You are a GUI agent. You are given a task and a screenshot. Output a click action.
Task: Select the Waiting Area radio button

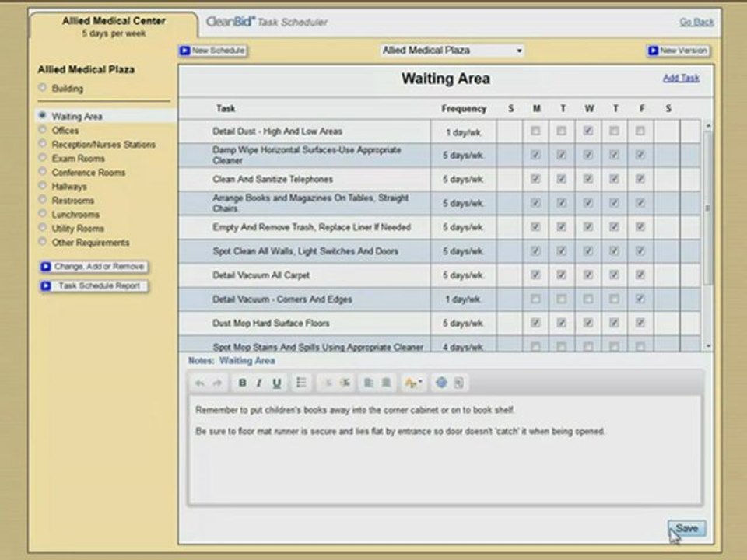(42, 115)
